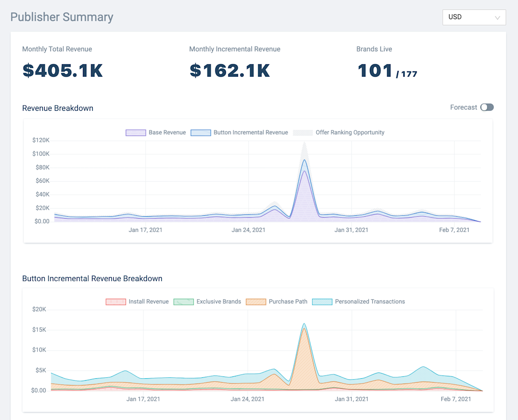Viewport: 518px width, 420px height.
Task: Click Jan 17, 2021 on Revenue Breakdown axis
Action: coord(146,230)
